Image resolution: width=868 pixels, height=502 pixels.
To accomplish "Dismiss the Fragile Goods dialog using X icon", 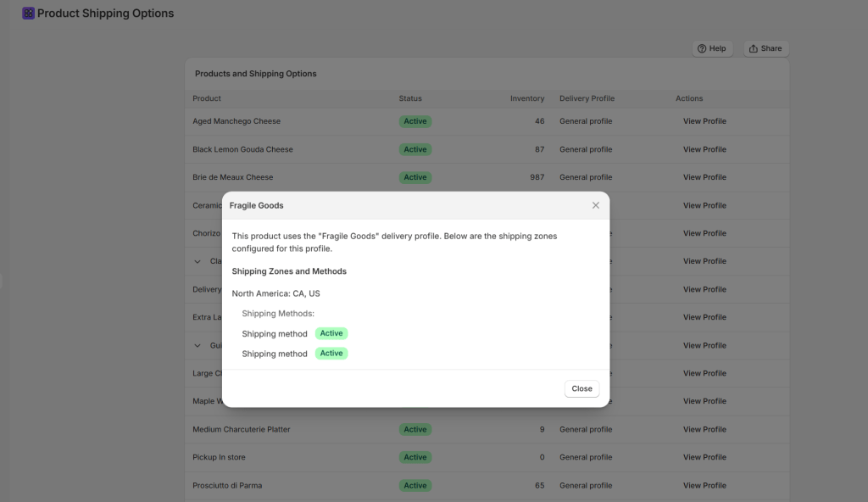I will click(595, 205).
